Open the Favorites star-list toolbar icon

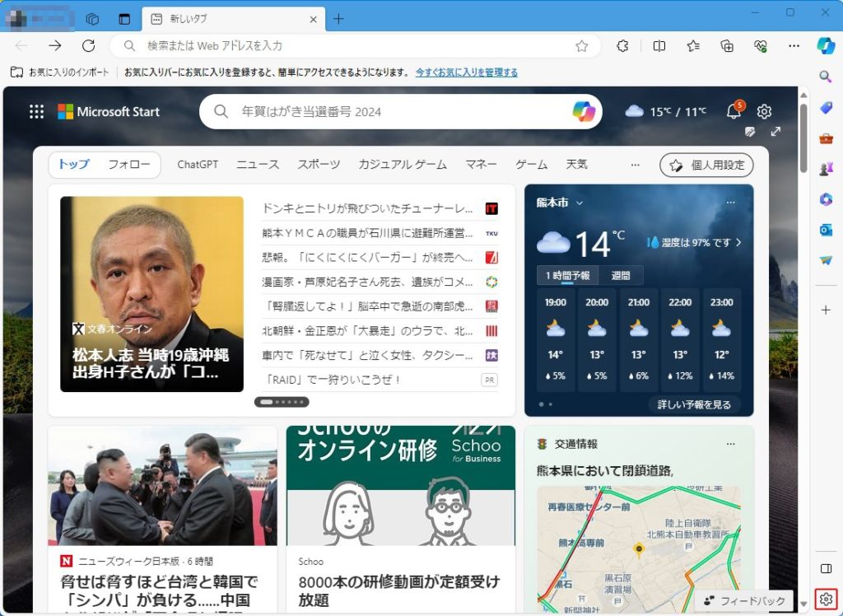(x=693, y=46)
